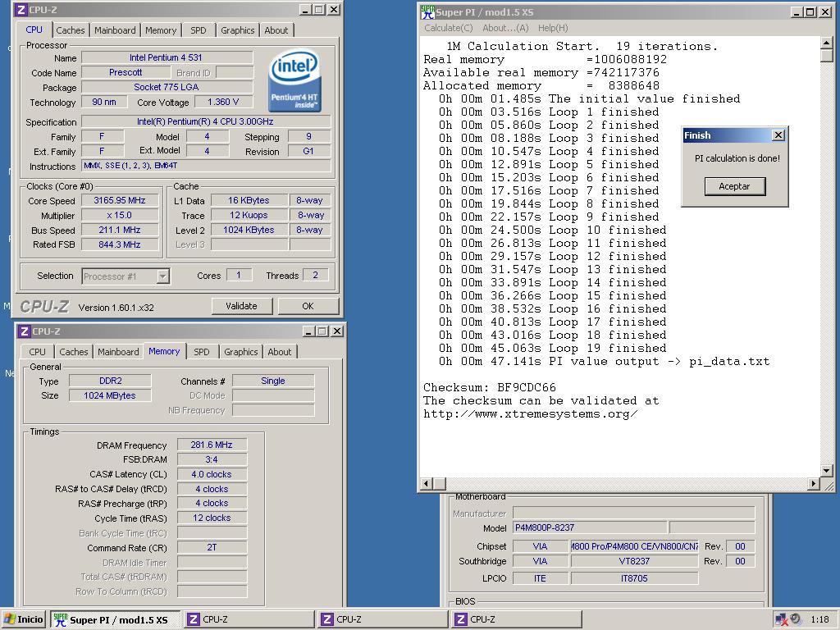The height and width of the screenshot is (630, 840).
Task: Click the Command Rate value 2T
Action: pos(212,547)
